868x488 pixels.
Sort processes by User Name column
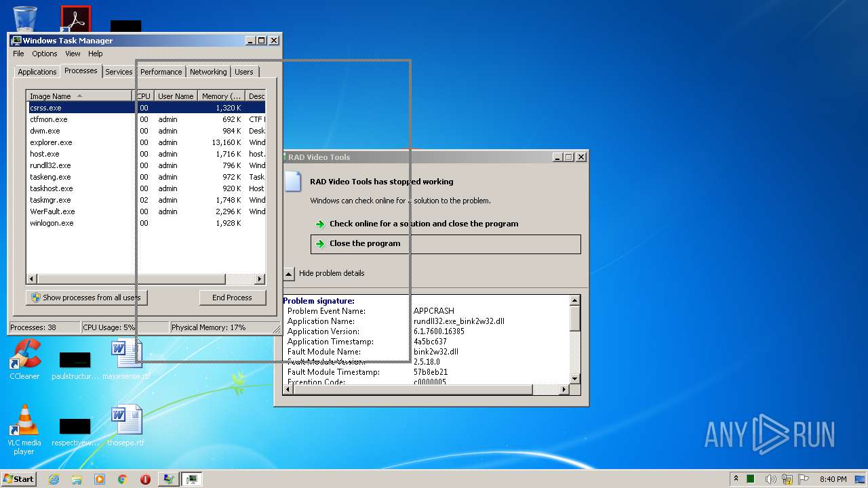point(176,96)
